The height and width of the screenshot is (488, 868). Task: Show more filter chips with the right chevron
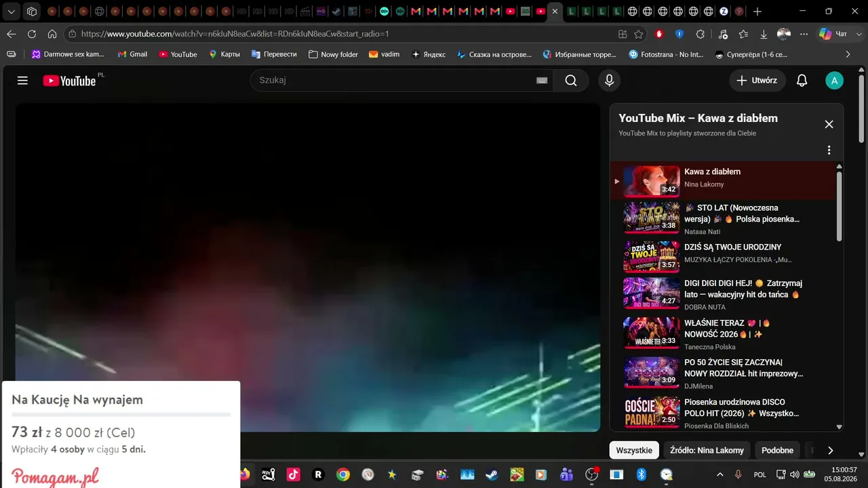click(x=831, y=450)
